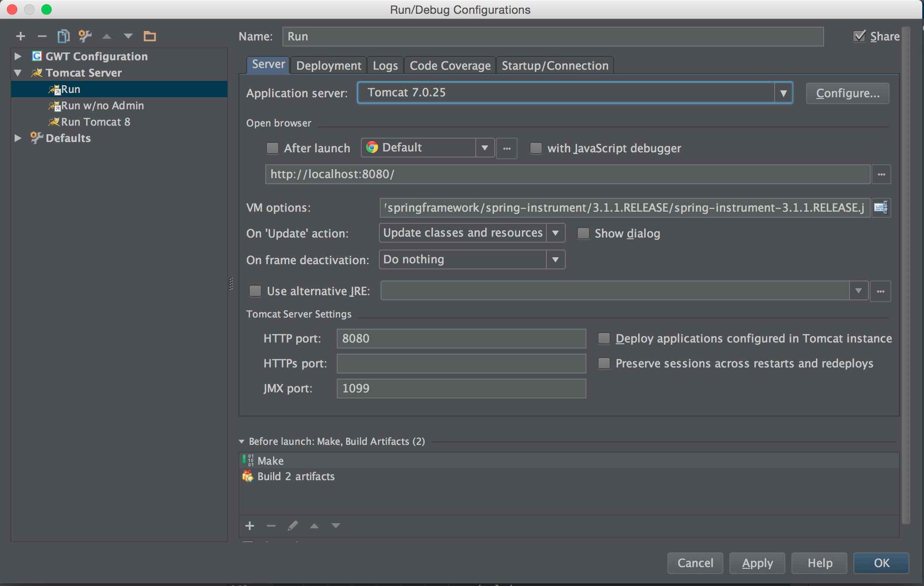The image size is (924, 586).
Task: Click into the HTTP port field
Action: (461, 339)
